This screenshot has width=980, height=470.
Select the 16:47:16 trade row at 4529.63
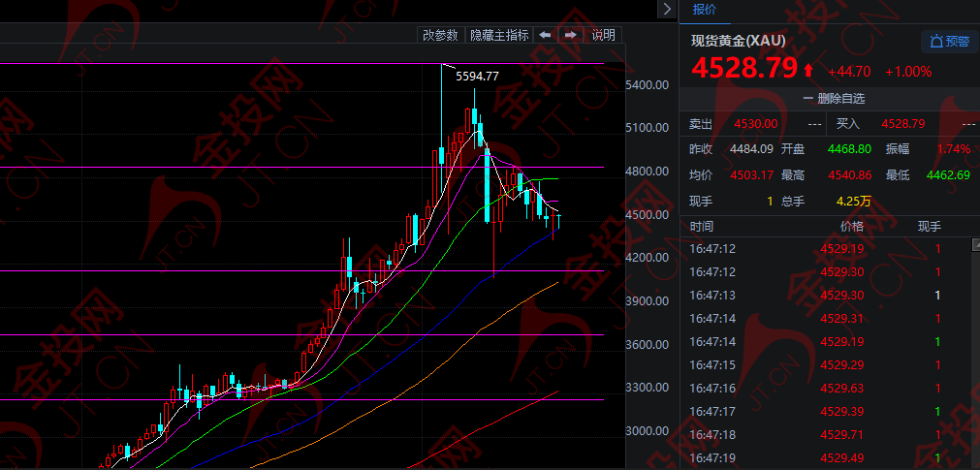[x=825, y=389]
